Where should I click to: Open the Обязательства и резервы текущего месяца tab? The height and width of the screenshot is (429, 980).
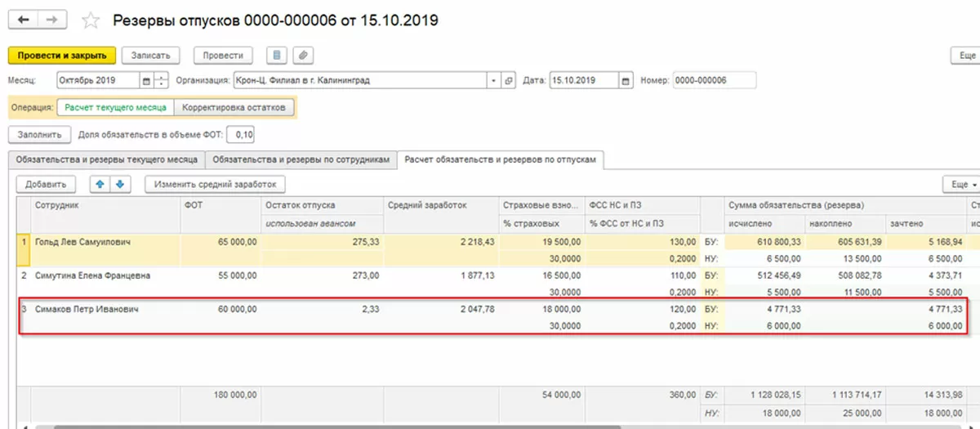click(x=105, y=159)
